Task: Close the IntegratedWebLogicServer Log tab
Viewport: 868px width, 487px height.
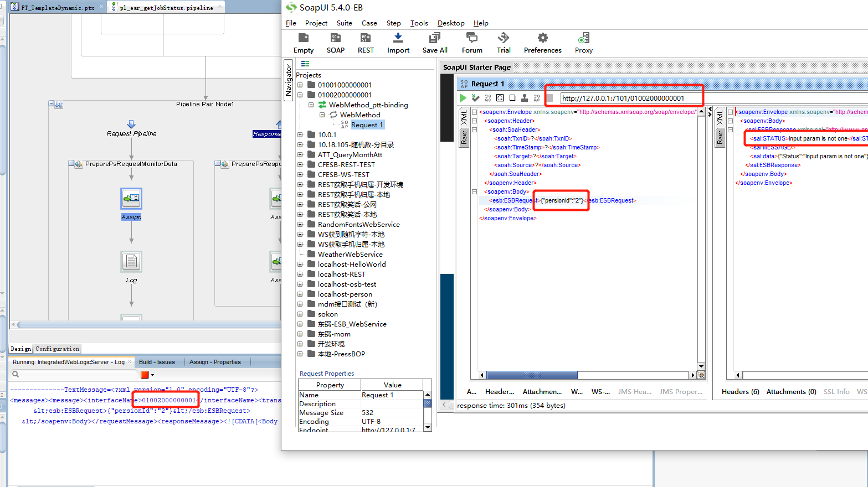Action: (130, 361)
